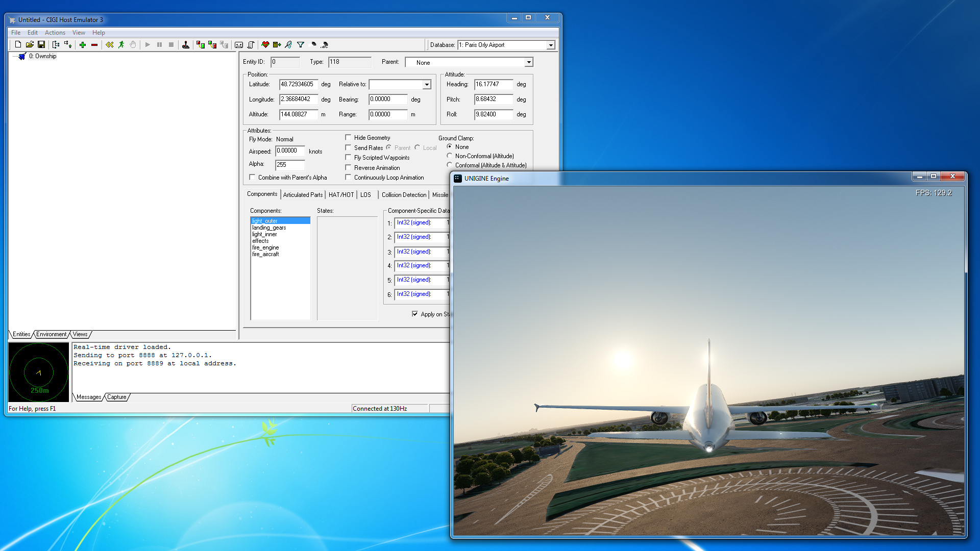
Task: Switch to the HAT/HOT tab
Action: (341, 195)
